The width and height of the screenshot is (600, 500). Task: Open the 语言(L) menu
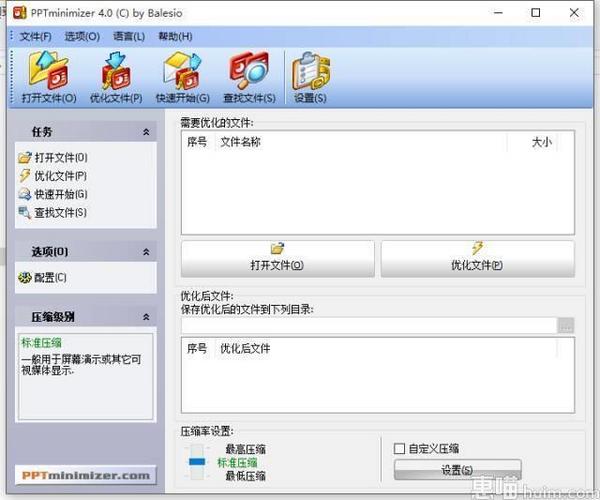[x=129, y=37]
